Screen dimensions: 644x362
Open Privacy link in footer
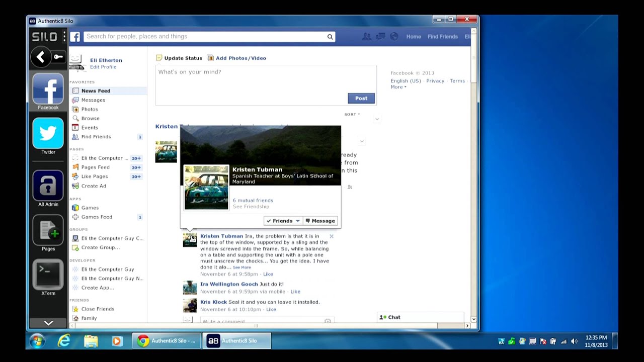[x=435, y=81]
